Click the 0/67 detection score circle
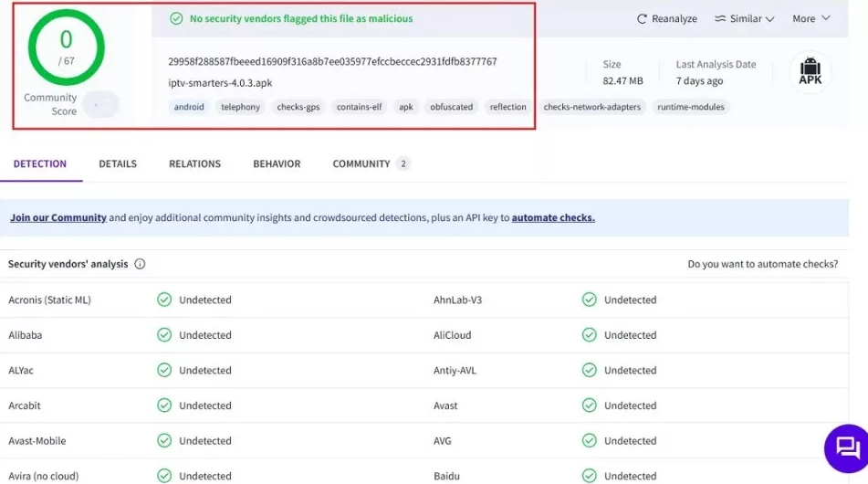The height and width of the screenshot is (484, 868). (x=67, y=47)
